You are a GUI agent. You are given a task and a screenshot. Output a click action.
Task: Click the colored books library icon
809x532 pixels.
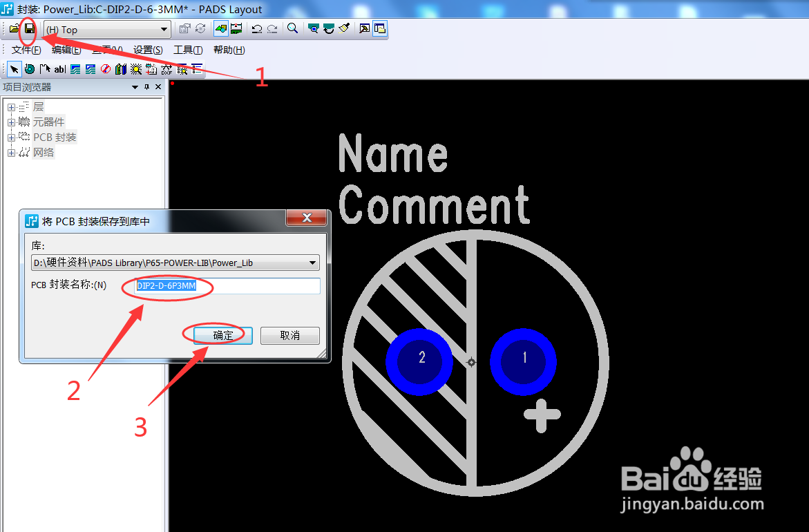(x=121, y=69)
